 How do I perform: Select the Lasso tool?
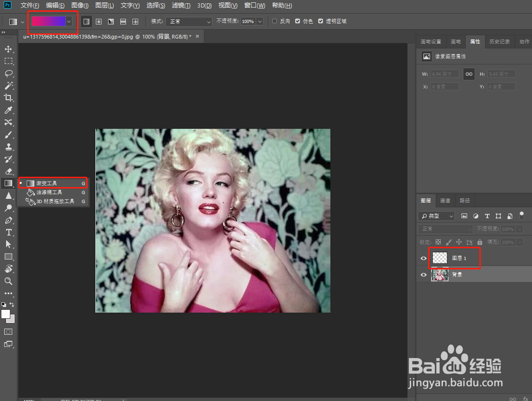tap(8, 74)
